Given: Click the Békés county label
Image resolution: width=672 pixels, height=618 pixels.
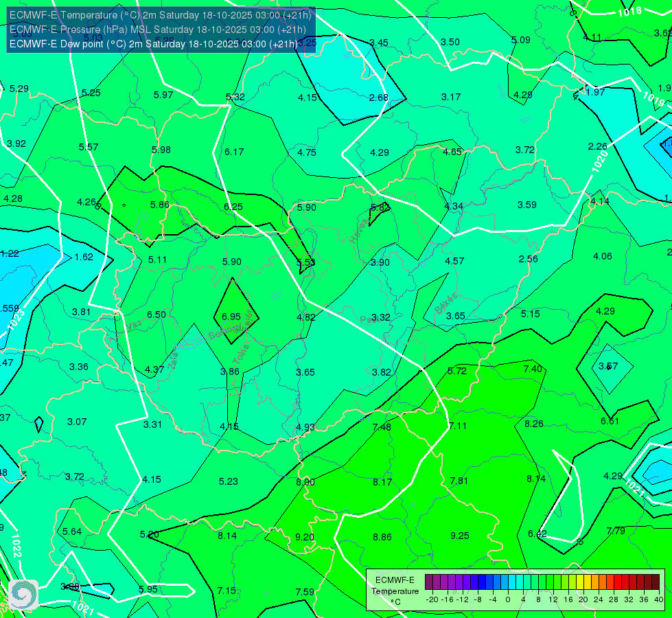Looking at the screenshot, I should (446, 304).
